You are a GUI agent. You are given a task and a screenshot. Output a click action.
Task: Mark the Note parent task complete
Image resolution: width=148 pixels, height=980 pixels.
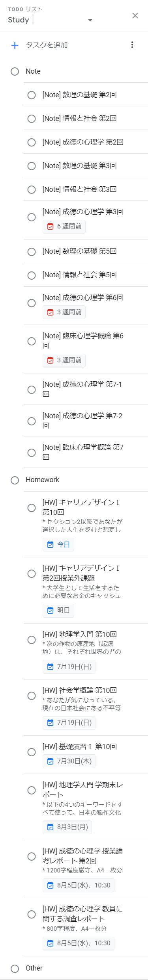click(15, 71)
